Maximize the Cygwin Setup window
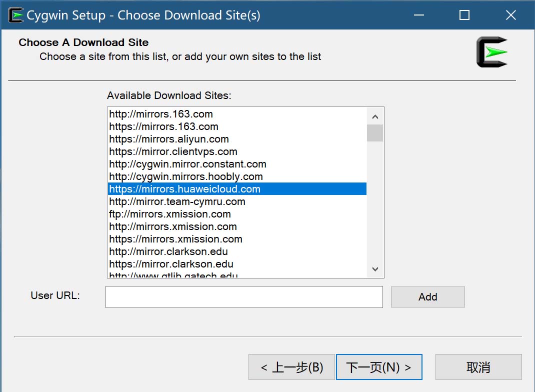Viewport: 535px width, 392px height. (464, 15)
